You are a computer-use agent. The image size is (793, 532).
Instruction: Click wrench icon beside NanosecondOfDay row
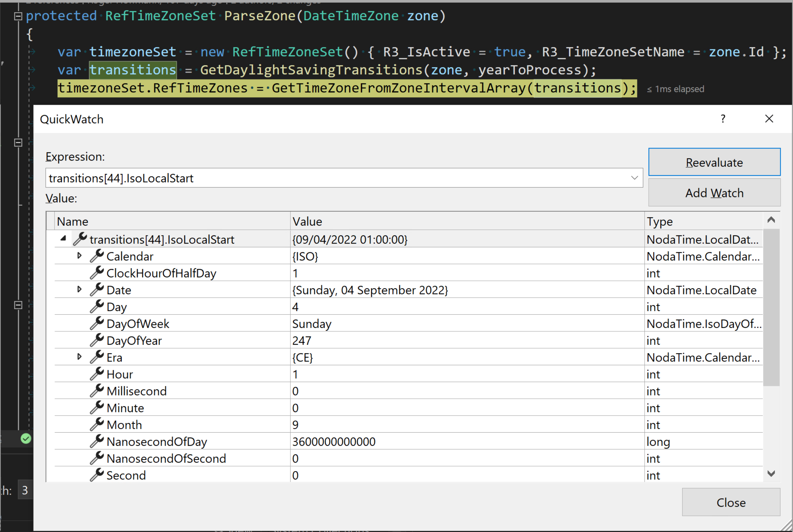click(97, 441)
